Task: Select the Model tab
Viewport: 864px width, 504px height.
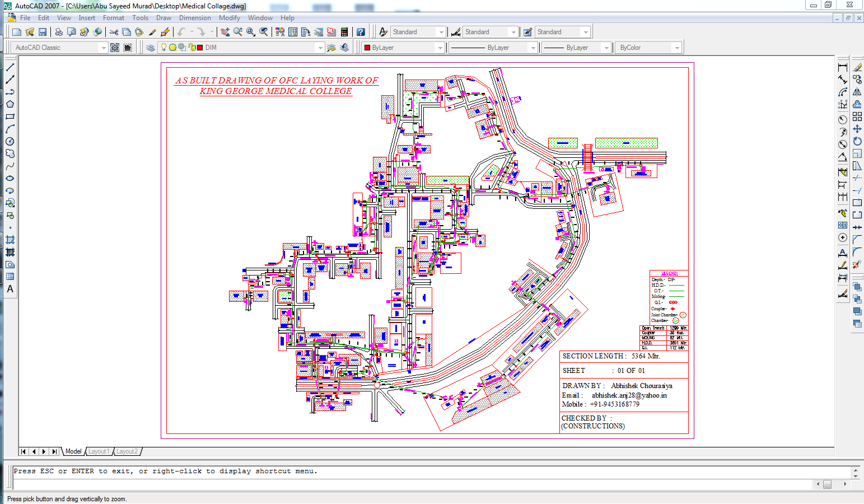Action: (73, 451)
